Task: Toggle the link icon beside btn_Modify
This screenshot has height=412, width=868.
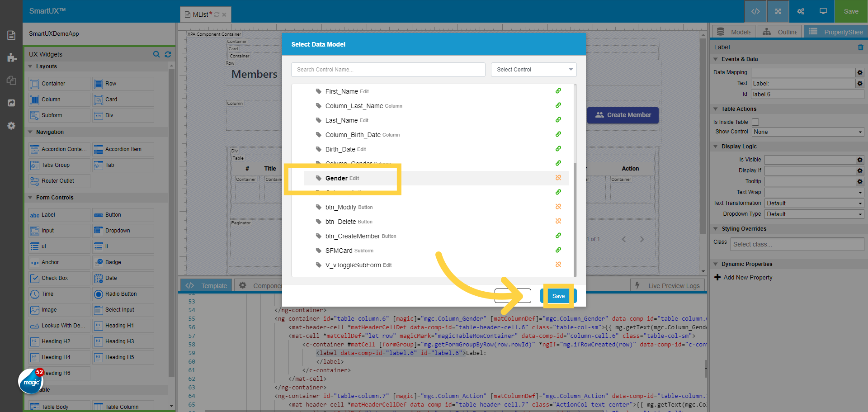Action: [x=558, y=207]
